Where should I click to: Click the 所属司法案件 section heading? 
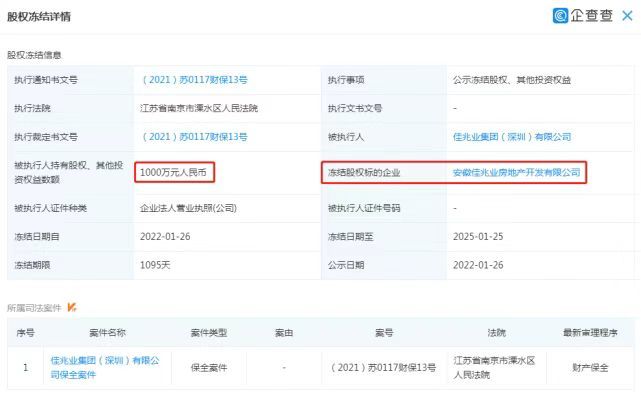34,308
